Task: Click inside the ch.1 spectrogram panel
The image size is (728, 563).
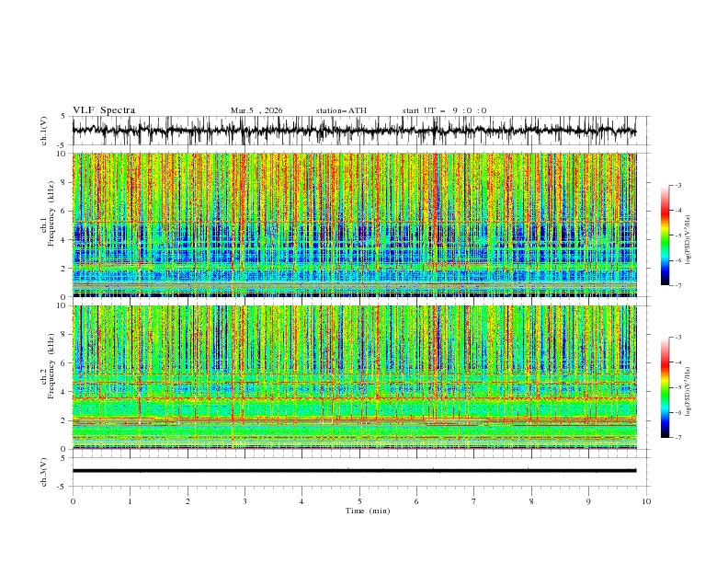Action: [354, 224]
